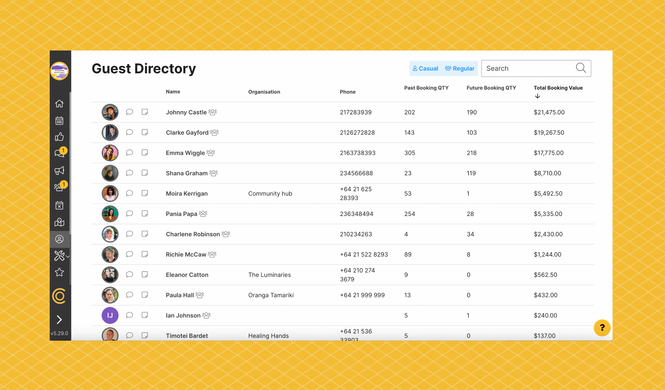Click Johnny Castle's avatar photo
The width and height of the screenshot is (665, 390).
[x=110, y=112]
